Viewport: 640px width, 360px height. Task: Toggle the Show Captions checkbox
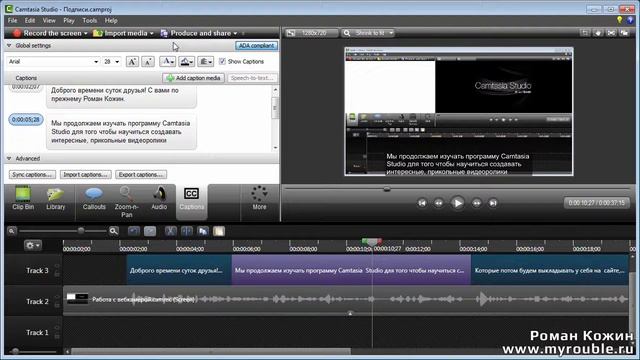click(222, 61)
